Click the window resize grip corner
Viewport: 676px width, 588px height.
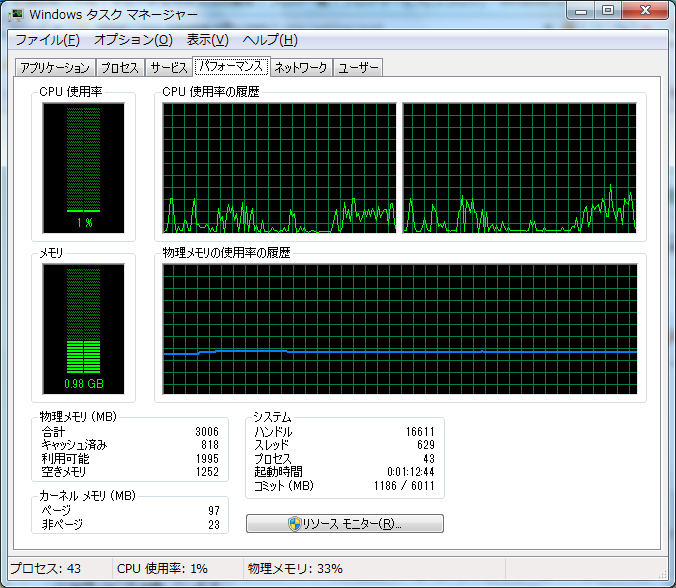click(x=663, y=574)
